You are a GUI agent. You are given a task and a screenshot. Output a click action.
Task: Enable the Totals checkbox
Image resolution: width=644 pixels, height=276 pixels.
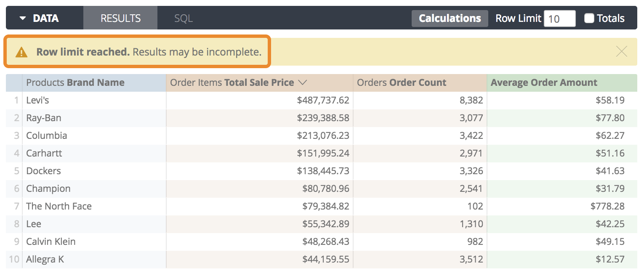point(589,18)
